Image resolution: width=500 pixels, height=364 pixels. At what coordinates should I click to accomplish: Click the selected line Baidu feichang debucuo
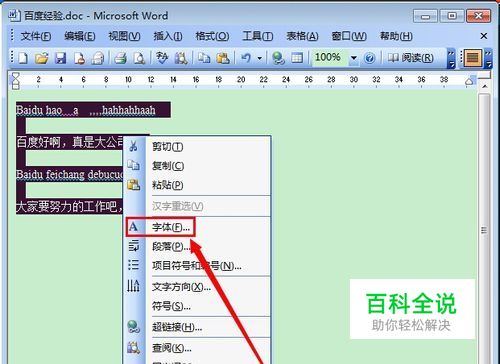[x=70, y=174]
